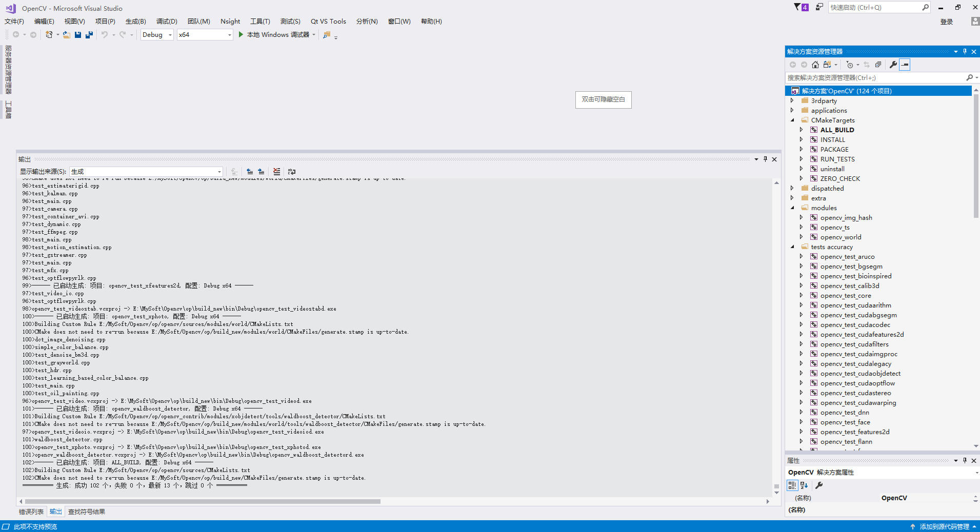
Task: Open the Home view in Solution Explorer
Action: click(815, 65)
